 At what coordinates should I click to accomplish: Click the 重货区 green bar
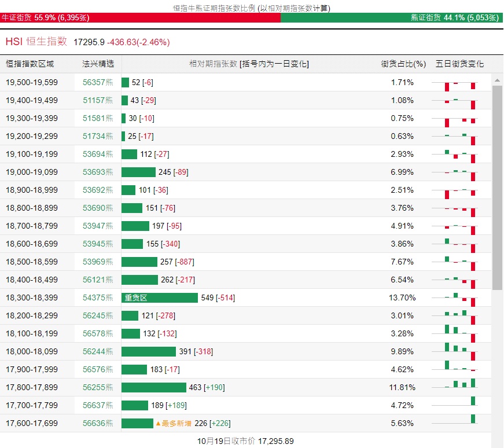[160, 298]
